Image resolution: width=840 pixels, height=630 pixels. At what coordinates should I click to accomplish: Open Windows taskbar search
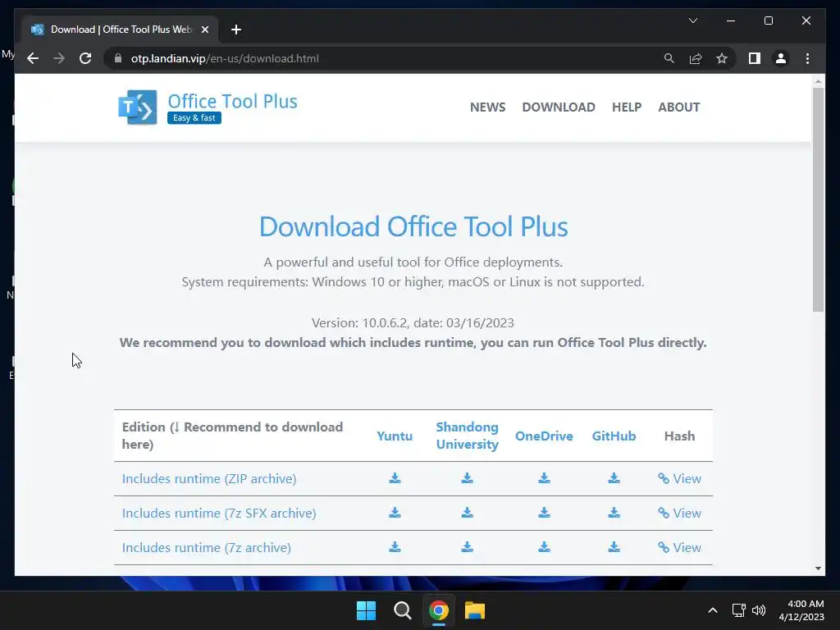(x=402, y=610)
